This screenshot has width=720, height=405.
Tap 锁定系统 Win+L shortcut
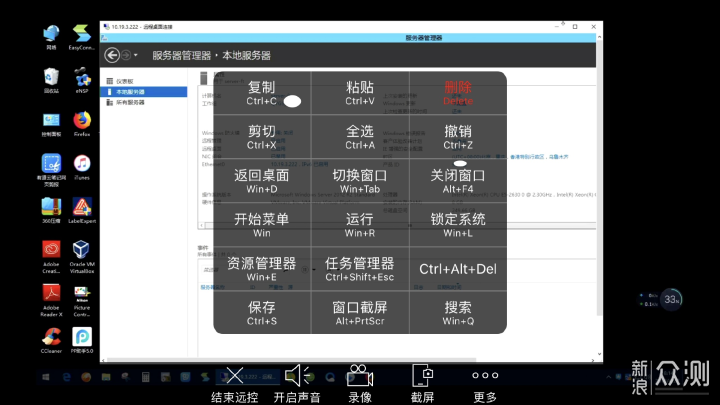coord(458,225)
